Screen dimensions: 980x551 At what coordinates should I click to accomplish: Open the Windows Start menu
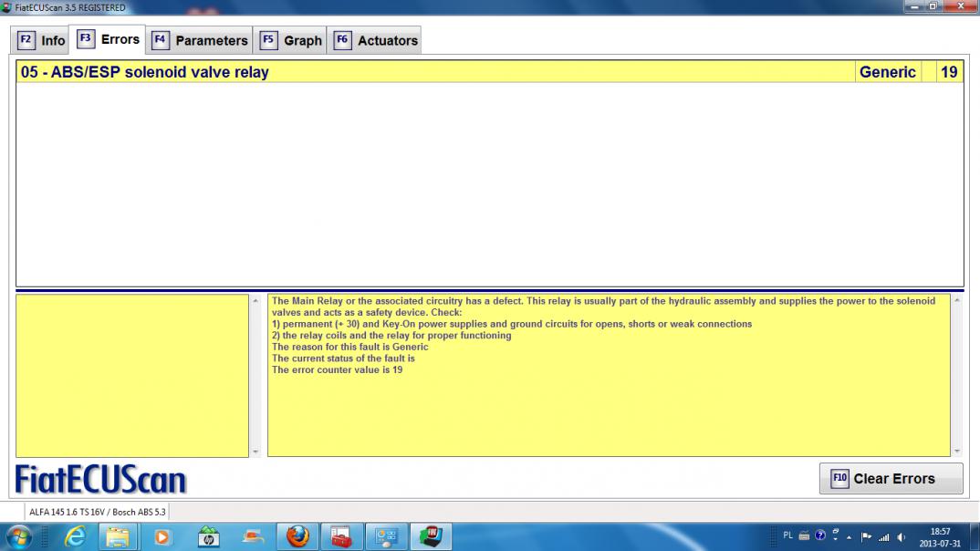point(18,536)
